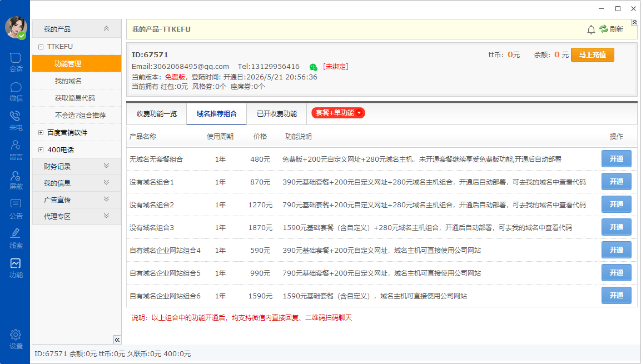Click the 价格 column header

click(x=260, y=137)
